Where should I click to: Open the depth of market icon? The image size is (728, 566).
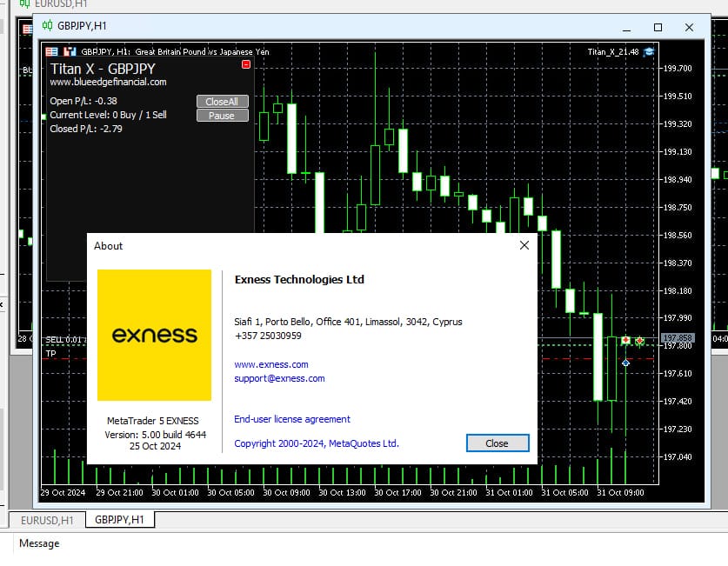[69, 52]
